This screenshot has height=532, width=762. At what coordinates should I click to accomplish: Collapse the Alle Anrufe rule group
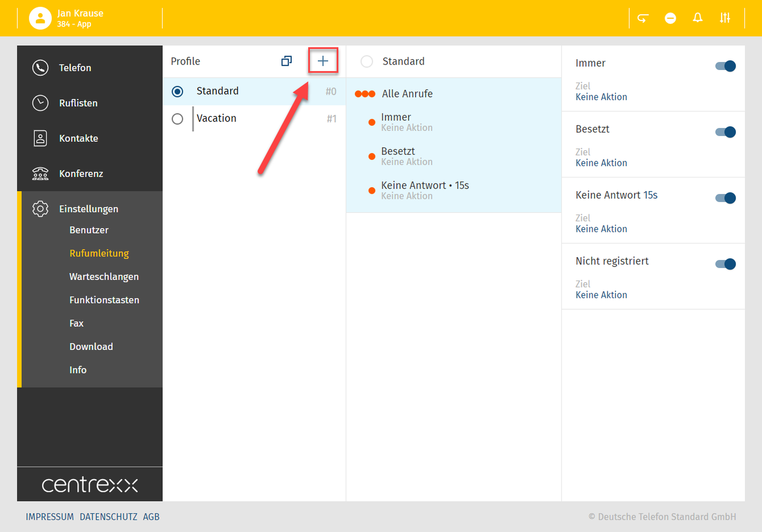coord(407,94)
